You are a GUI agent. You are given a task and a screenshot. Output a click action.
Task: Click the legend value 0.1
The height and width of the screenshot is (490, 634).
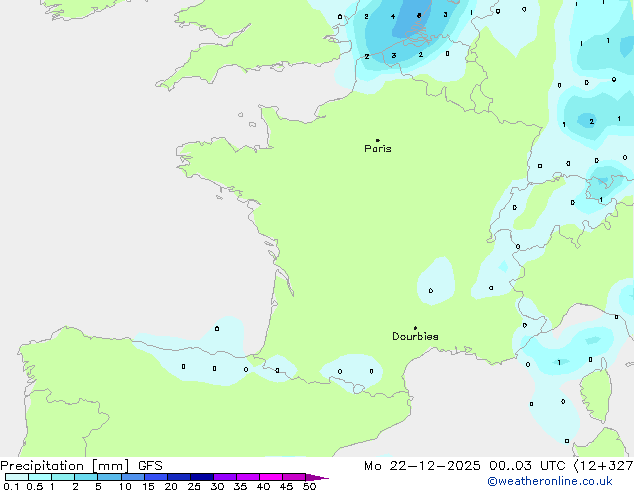[x=11, y=486]
